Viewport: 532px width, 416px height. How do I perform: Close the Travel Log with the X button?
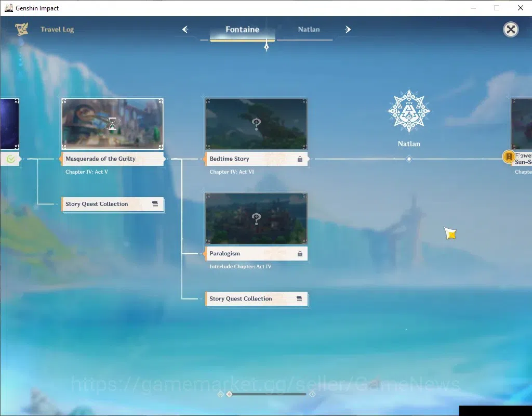point(511,30)
